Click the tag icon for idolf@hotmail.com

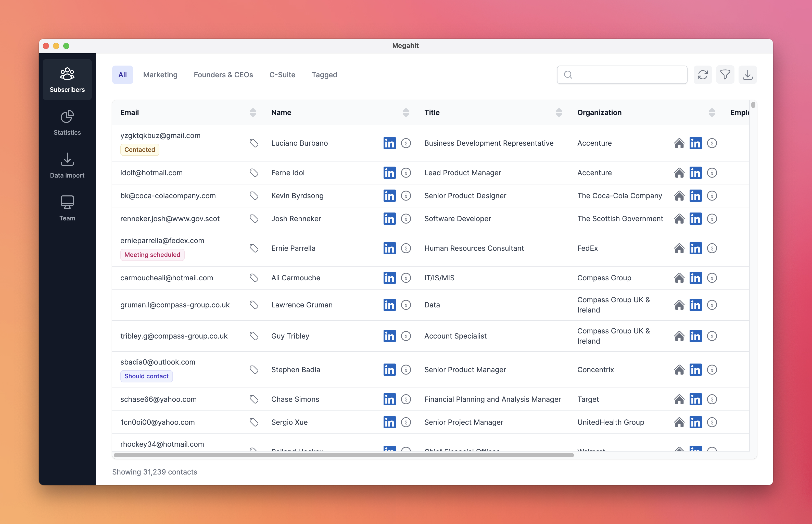click(x=254, y=173)
